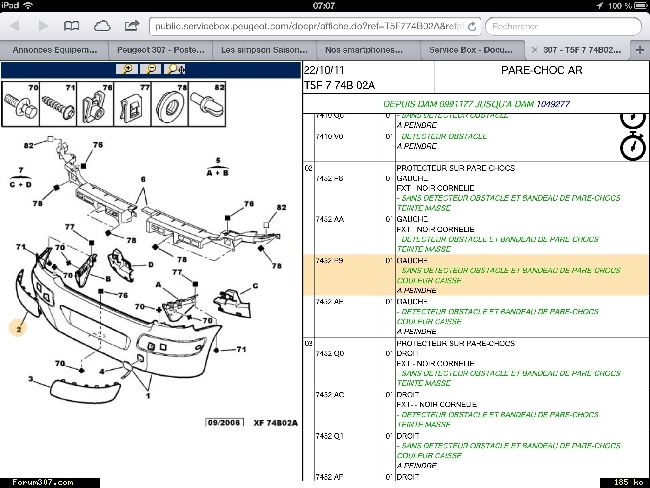Click the PARE-CHOC AR title
650x488 pixels.
[x=541, y=70]
